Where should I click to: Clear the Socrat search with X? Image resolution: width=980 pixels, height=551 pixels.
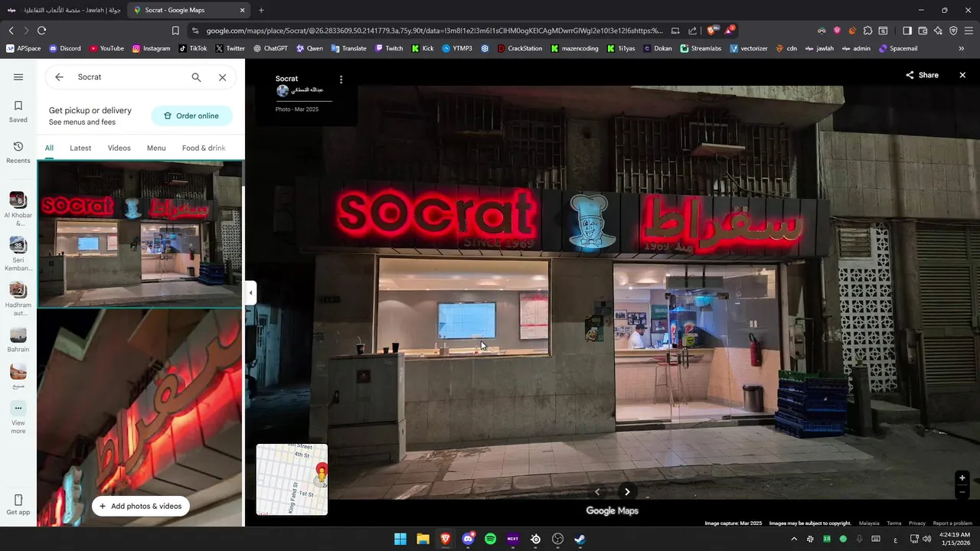[x=222, y=77]
